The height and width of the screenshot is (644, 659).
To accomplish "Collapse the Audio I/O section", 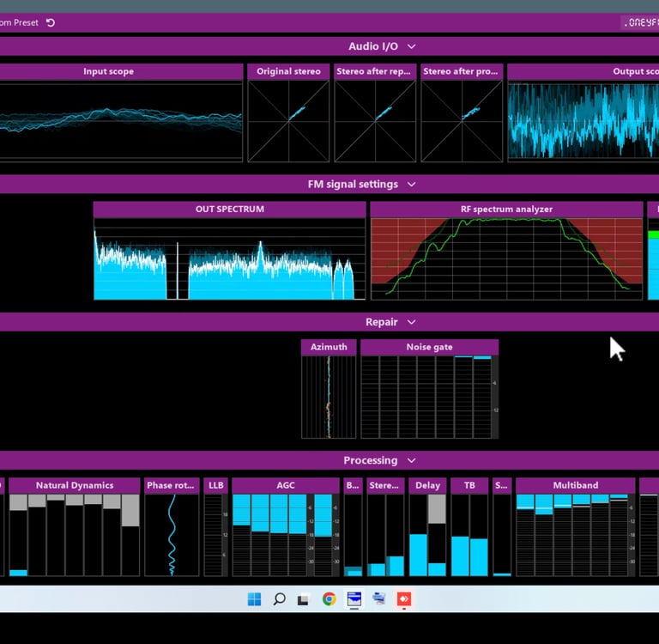I will pyautogui.click(x=411, y=46).
